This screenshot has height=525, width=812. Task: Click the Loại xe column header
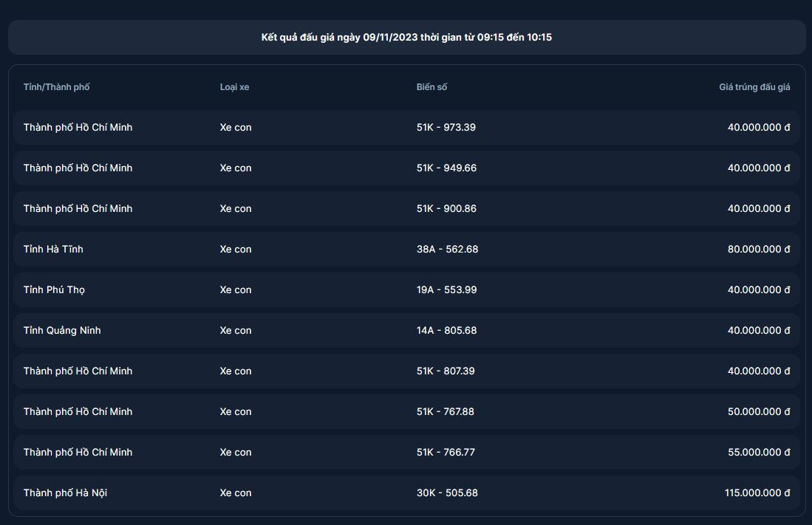[x=234, y=87]
